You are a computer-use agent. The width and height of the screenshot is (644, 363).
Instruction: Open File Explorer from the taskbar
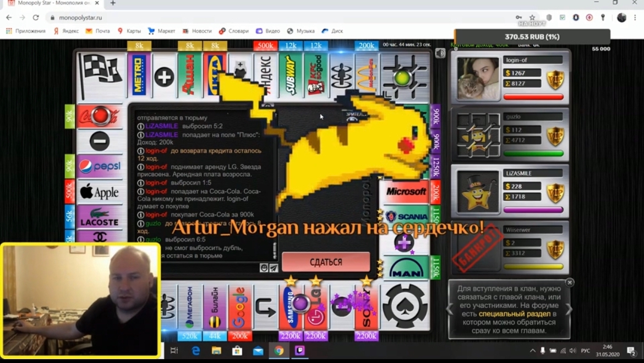(x=216, y=351)
